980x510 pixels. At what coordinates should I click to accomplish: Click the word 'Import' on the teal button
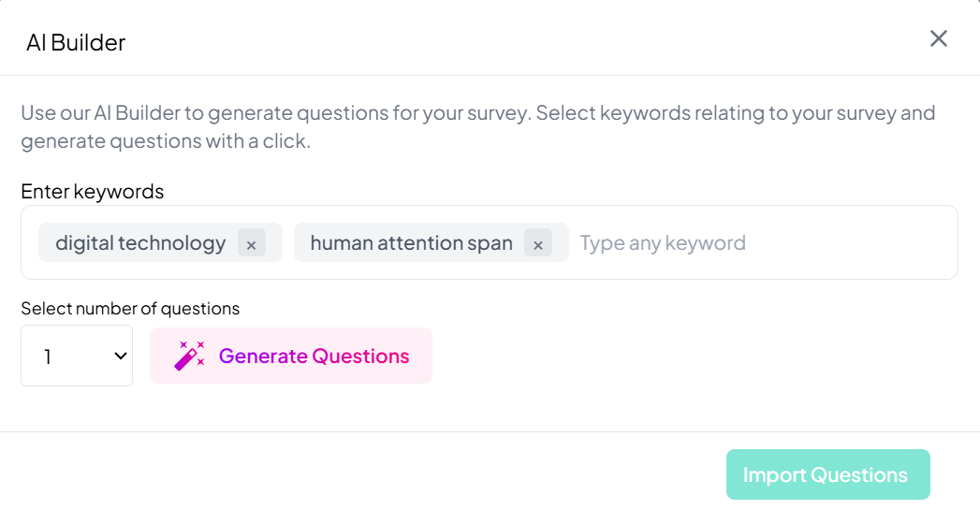tap(774, 474)
